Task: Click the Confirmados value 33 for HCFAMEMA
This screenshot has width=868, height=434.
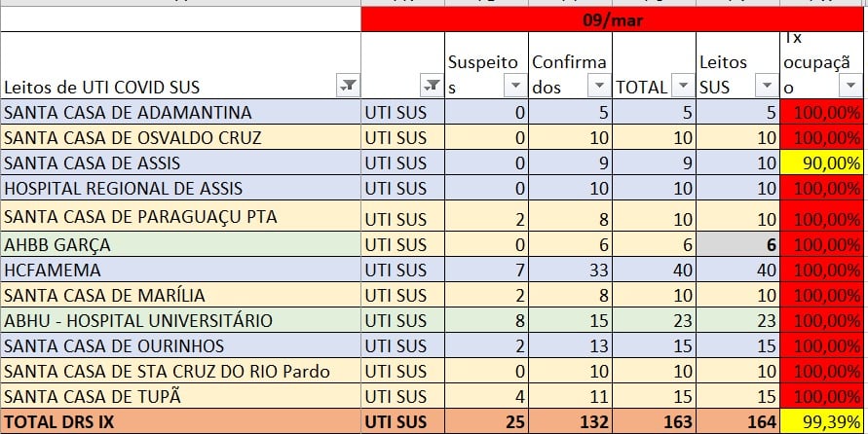Action: [570, 270]
